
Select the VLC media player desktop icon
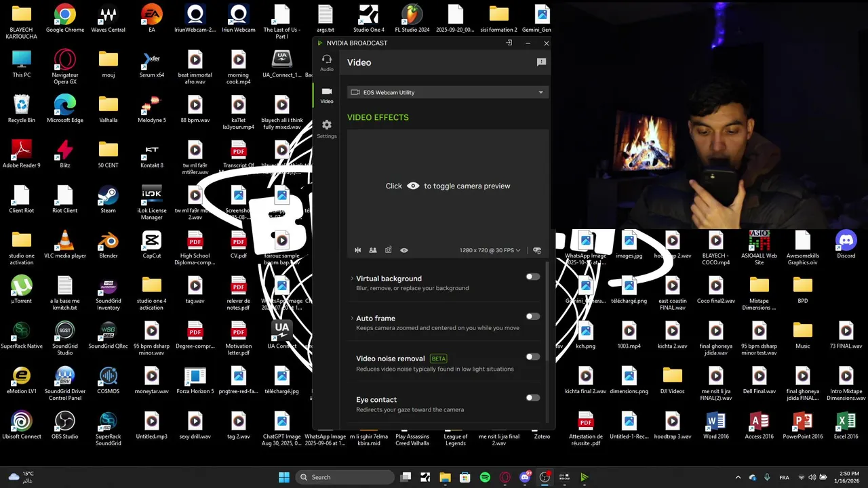pos(65,245)
